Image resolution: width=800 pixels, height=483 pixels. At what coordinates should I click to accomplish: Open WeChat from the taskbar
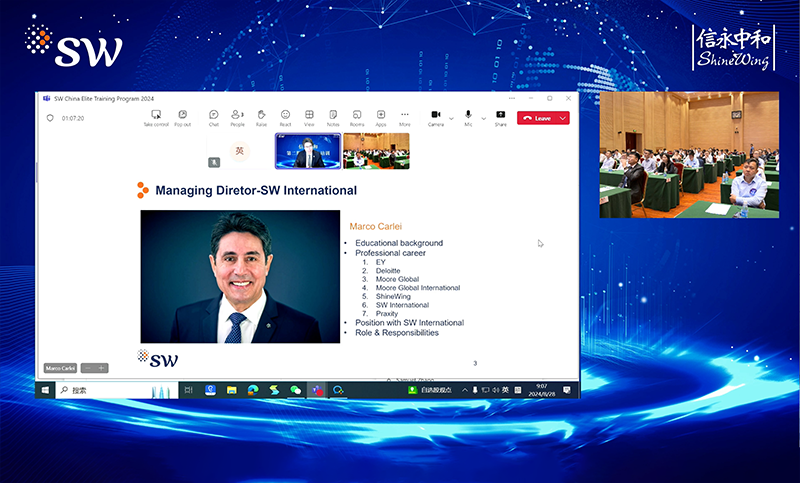[295, 390]
